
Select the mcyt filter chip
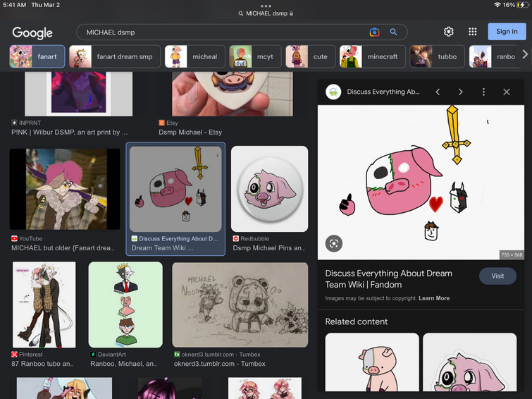tap(255, 56)
